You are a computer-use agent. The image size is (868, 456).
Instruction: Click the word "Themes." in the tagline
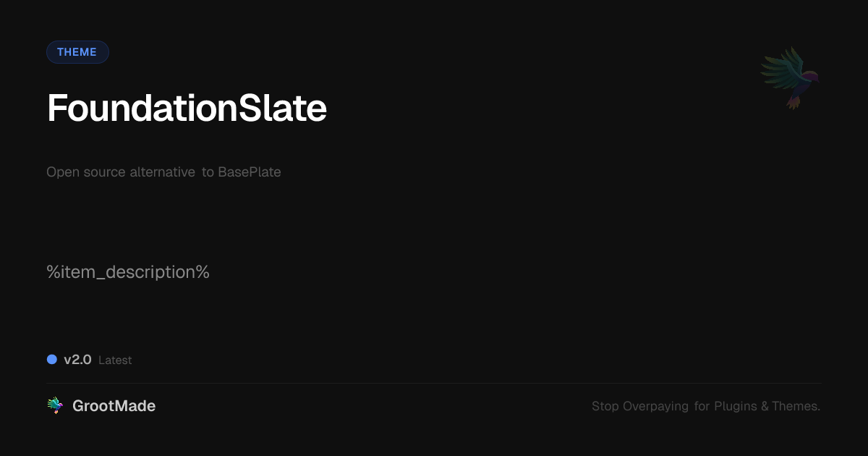click(x=796, y=406)
